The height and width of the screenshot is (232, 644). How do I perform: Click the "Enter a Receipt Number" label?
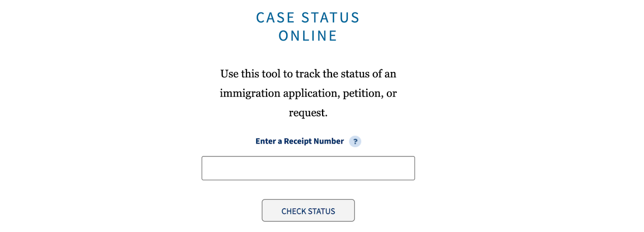pos(300,141)
